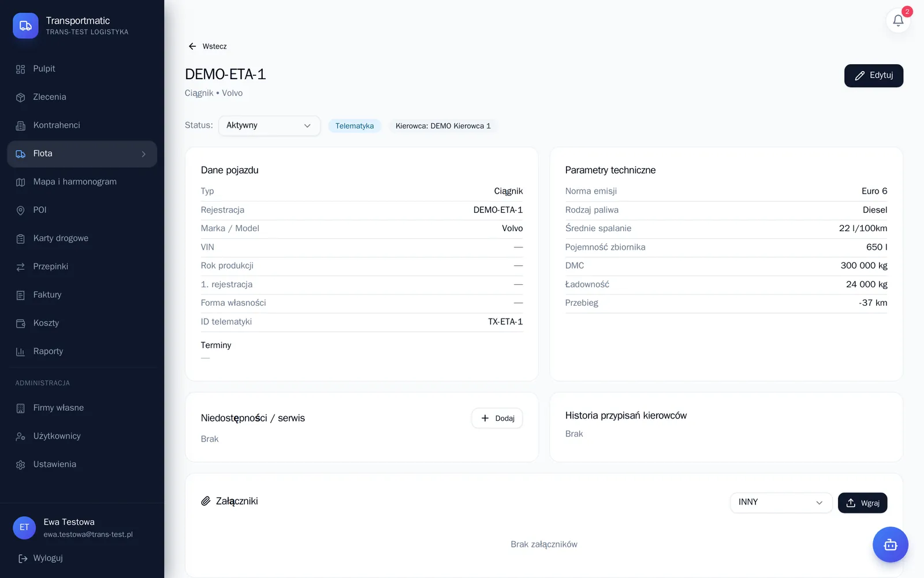
Task: Click the paperclip icon by Załączniki
Action: point(206,501)
